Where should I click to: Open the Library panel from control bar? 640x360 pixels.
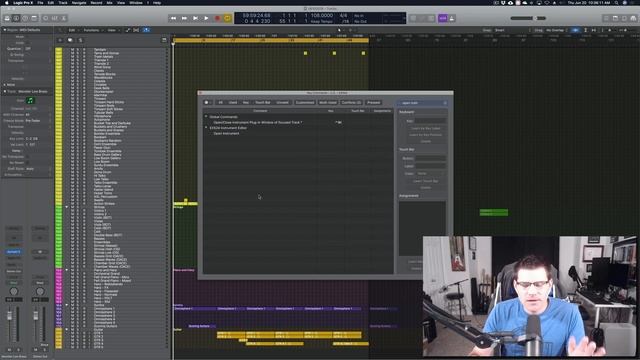click(x=7, y=18)
